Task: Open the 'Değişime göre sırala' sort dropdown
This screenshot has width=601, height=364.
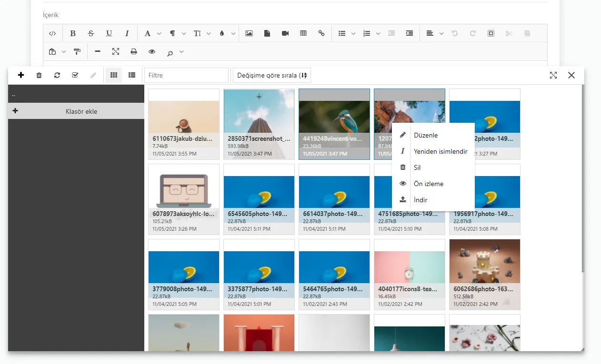Action: [272, 75]
